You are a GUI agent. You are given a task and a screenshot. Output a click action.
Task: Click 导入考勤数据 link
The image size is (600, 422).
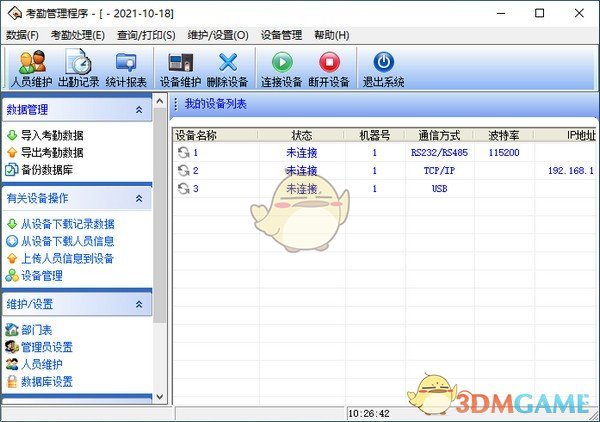[52, 135]
